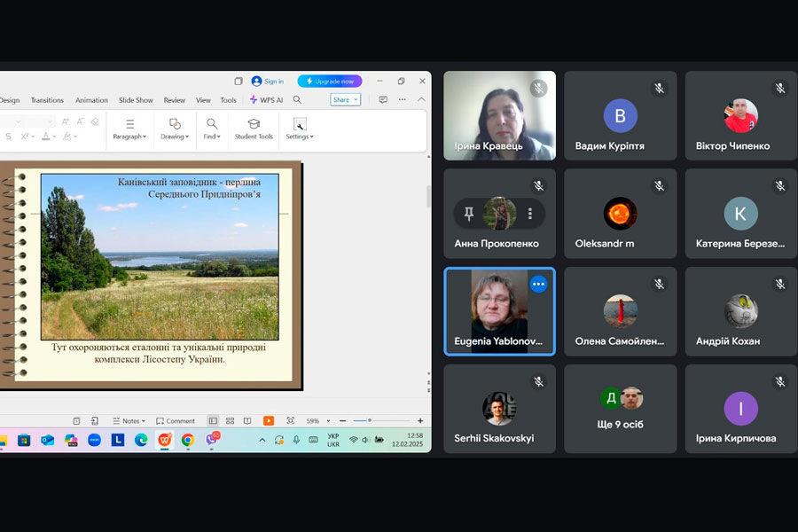Toggle the pin on Анна Прокопенко's tile

tap(469, 214)
